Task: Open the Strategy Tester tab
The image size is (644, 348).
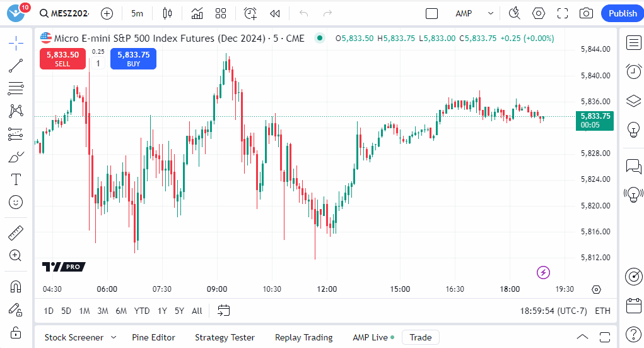Action: [x=225, y=337]
